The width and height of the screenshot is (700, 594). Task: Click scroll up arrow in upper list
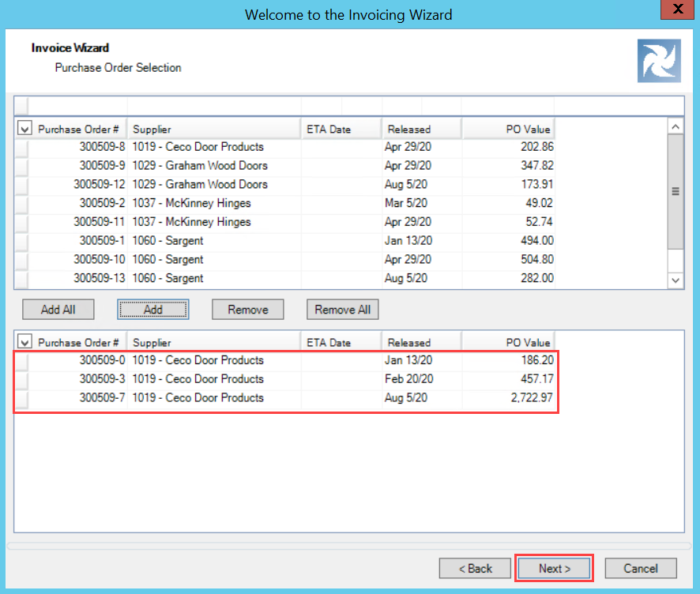click(x=675, y=127)
